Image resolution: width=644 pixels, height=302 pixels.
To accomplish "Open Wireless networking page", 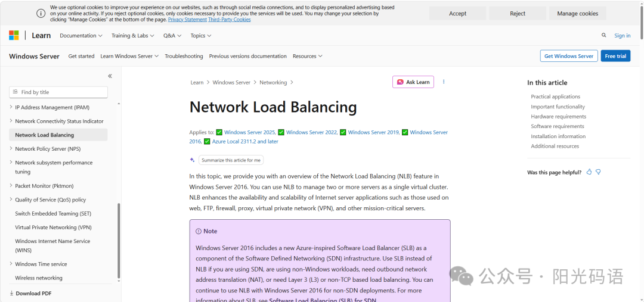I will pos(39,278).
